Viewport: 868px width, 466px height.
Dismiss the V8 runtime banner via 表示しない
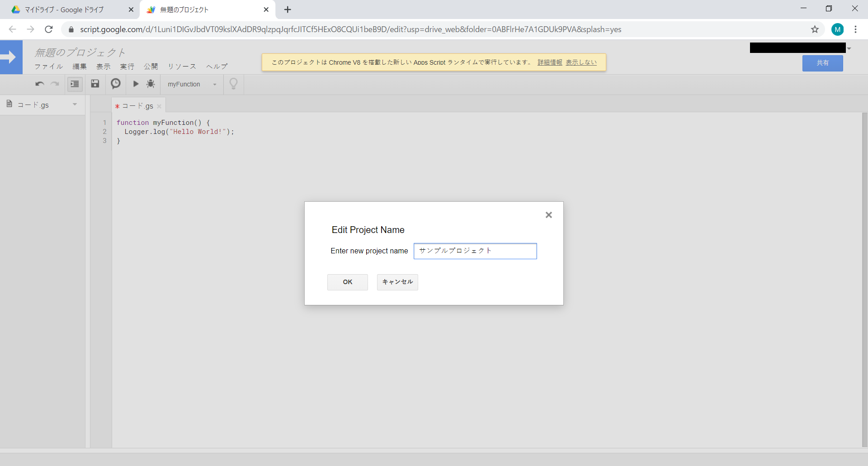click(x=581, y=62)
